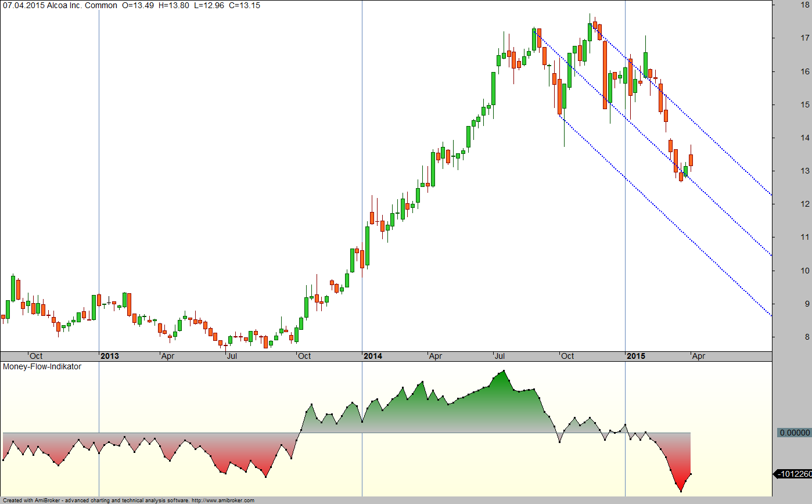812x504 pixels.
Task: Click the "2013" year label on time axis
Action: pos(110,356)
